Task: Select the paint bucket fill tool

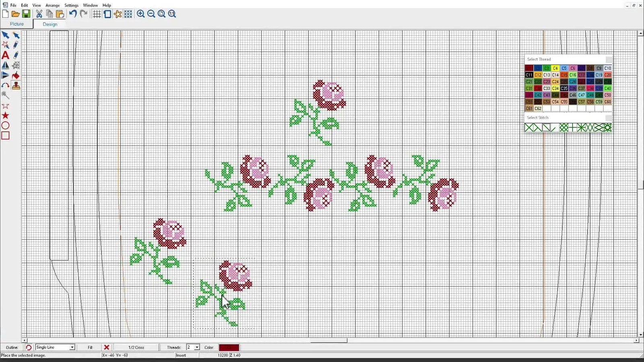Action: pyautogui.click(x=16, y=76)
